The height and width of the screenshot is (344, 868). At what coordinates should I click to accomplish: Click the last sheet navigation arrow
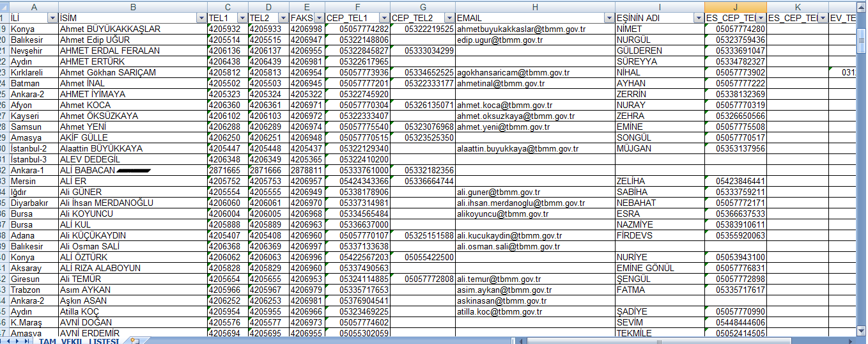(x=28, y=341)
